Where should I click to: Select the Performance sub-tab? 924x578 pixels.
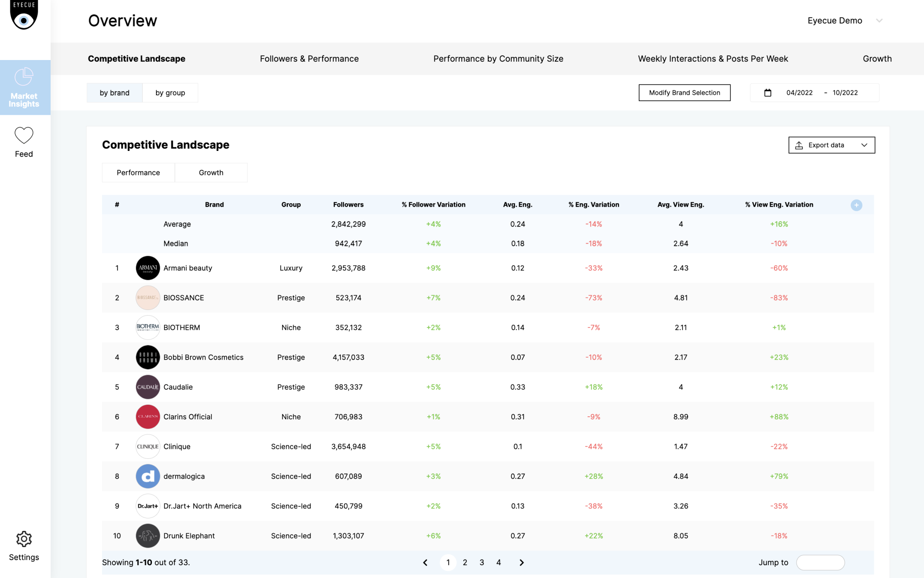[138, 172]
